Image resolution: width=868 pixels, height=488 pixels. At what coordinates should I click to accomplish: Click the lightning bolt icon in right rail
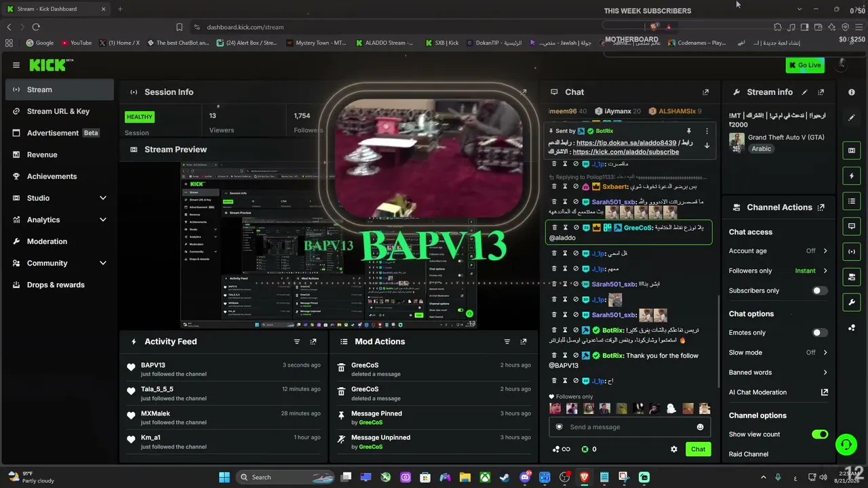coord(852,176)
